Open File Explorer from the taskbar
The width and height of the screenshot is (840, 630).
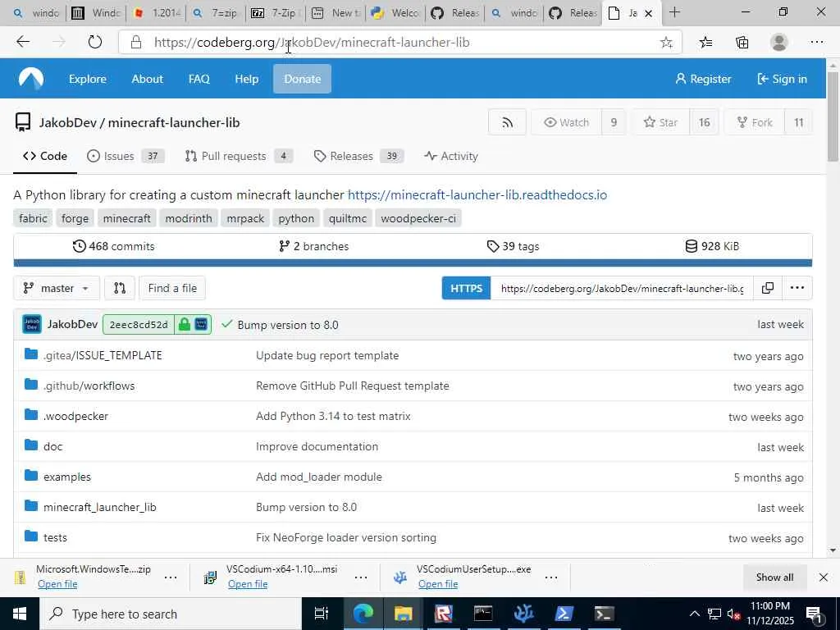pyautogui.click(x=403, y=614)
